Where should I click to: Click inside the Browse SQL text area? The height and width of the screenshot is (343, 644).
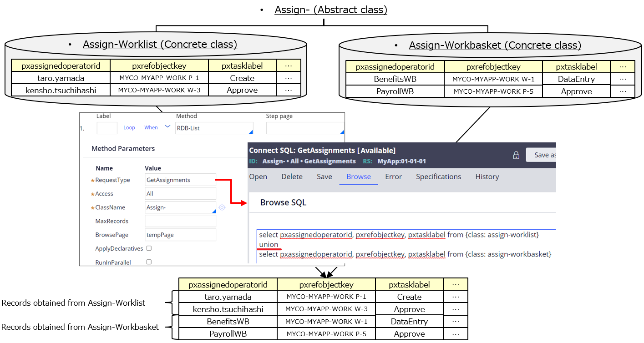pos(406,246)
